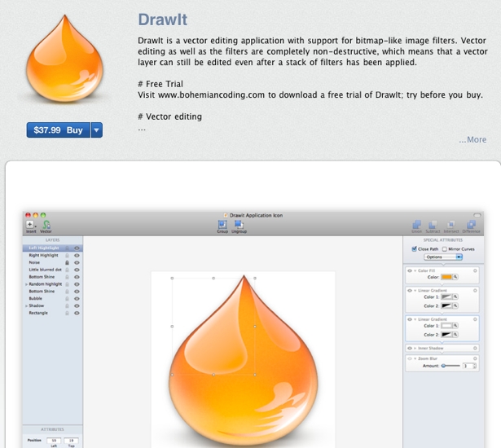Toggle the Inner Shadow effect eye

tap(410, 348)
